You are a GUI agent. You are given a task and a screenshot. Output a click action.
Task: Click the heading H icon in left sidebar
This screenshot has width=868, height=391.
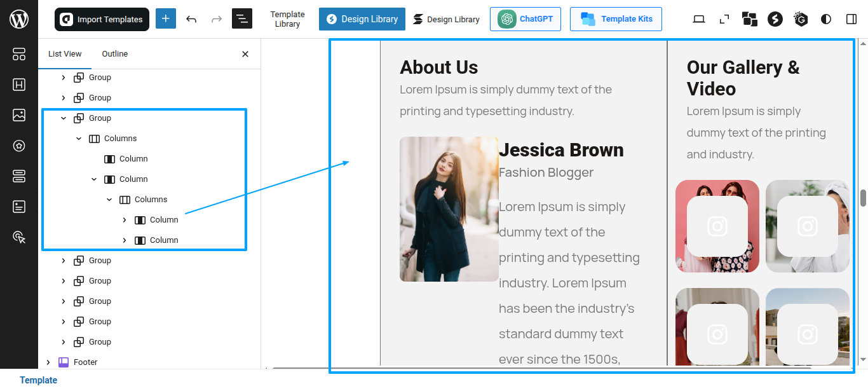[x=19, y=85]
